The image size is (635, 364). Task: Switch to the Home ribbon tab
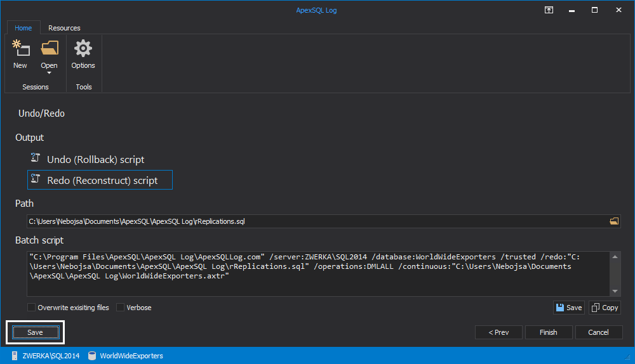tap(23, 28)
